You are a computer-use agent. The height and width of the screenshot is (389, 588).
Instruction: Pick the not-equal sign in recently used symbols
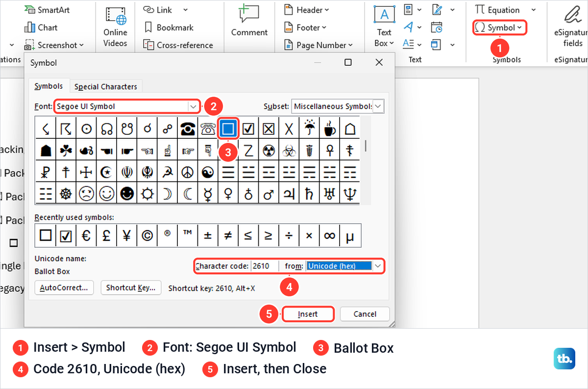(x=228, y=235)
